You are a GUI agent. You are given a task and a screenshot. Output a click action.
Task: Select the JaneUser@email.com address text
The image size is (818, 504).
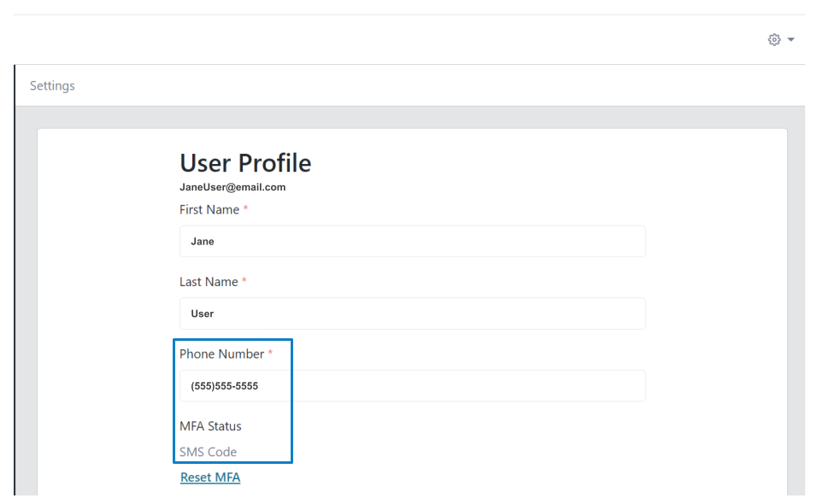click(232, 187)
